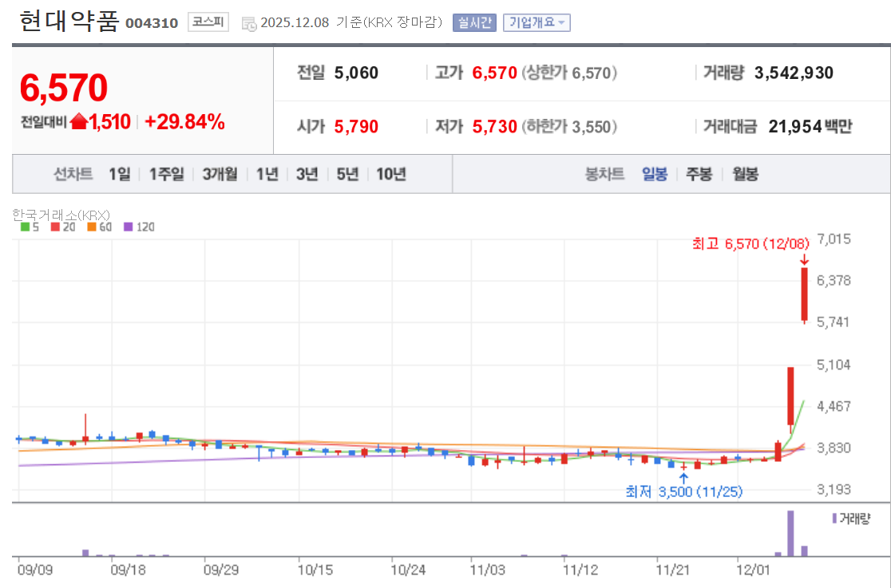Viewport: 891px width, 588px height.
Task: Click the 09/18 date axis label
Action: (128, 570)
